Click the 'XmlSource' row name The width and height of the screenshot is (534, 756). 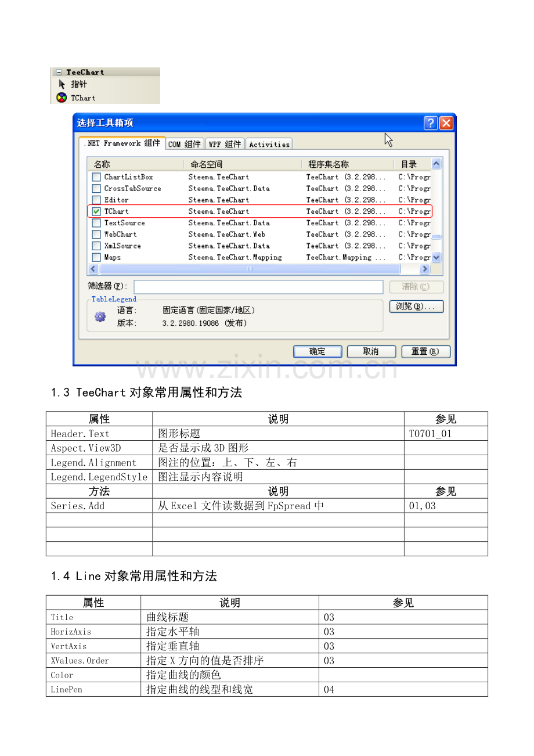(122, 246)
